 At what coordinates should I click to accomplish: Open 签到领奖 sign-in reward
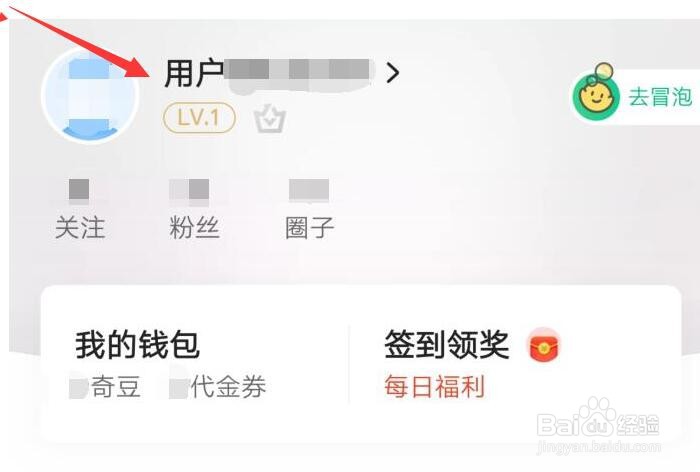tap(447, 345)
